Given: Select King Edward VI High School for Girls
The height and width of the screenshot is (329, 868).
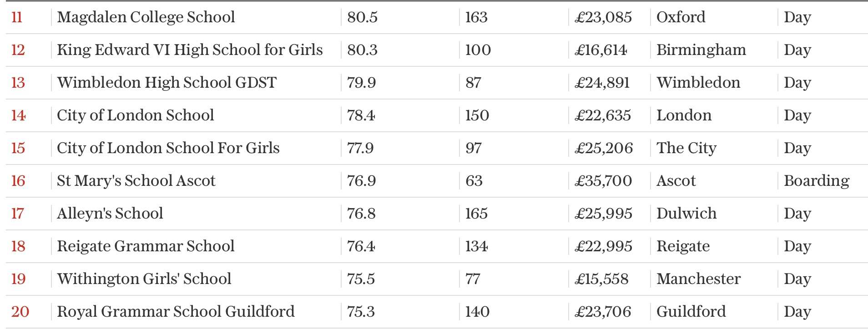Looking at the screenshot, I should click(x=190, y=50).
